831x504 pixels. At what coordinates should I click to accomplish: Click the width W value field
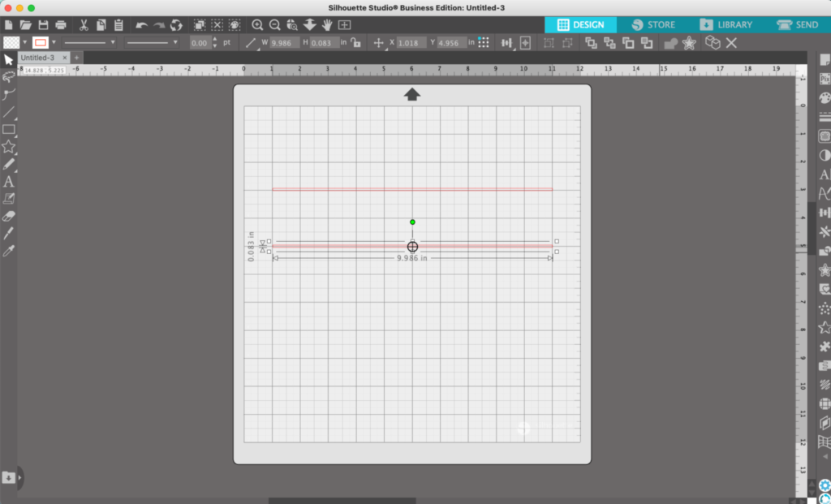click(284, 43)
